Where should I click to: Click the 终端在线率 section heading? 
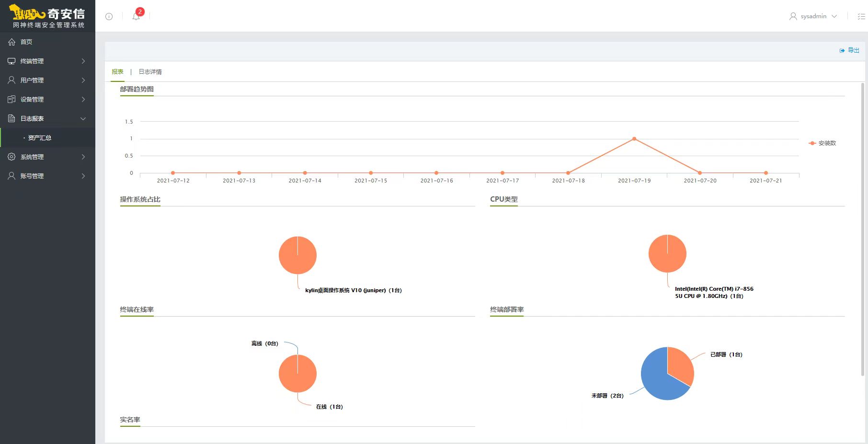click(137, 309)
